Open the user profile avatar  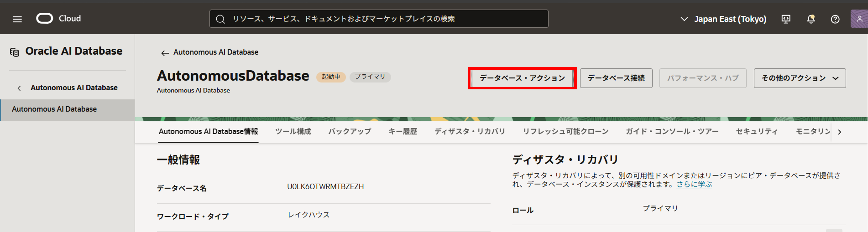click(859, 19)
